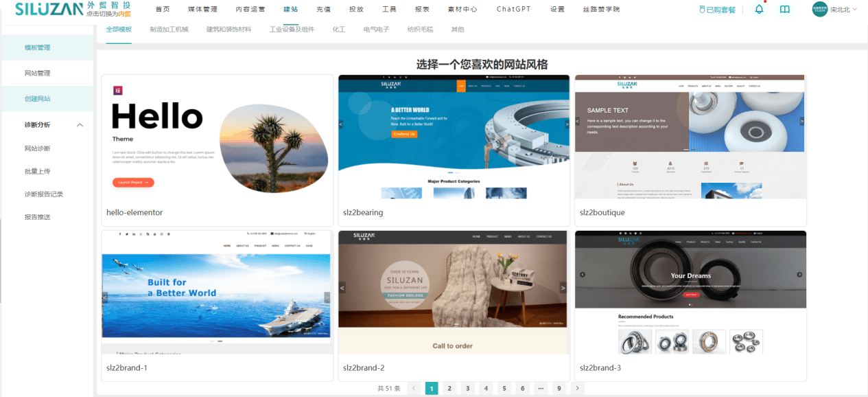
Task: Open the 设置 menu item
Action: click(x=558, y=10)
